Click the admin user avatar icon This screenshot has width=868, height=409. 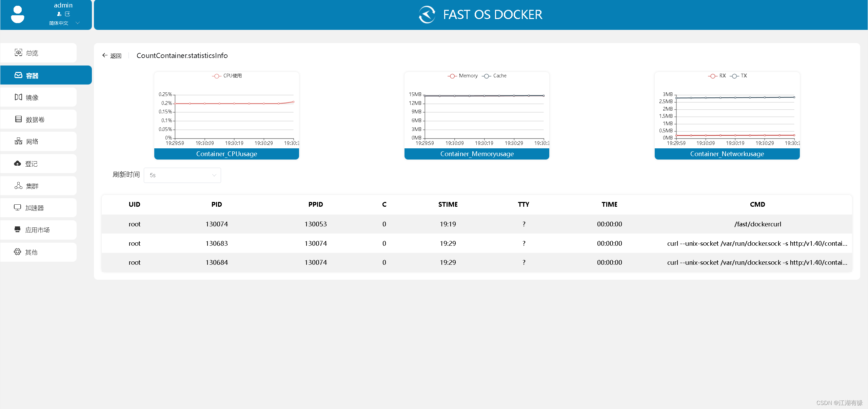pyautogui.click(x=18, y=15)
